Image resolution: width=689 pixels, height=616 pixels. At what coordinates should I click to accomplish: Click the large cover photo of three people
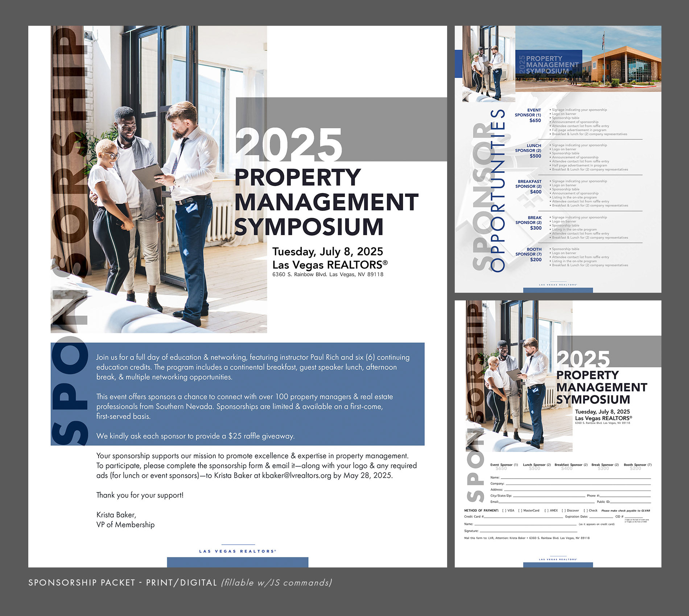pyautogui.click(x=159, y=179)
